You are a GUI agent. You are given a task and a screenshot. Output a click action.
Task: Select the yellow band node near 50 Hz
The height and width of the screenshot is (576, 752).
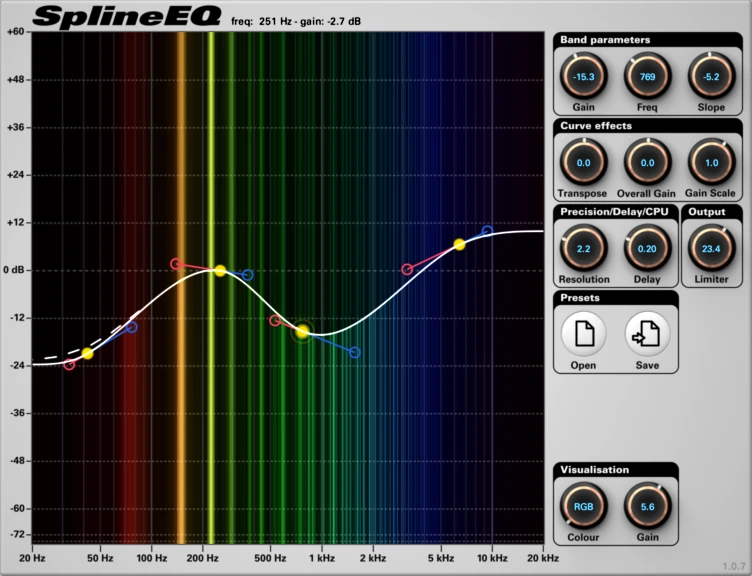(87, 353)
